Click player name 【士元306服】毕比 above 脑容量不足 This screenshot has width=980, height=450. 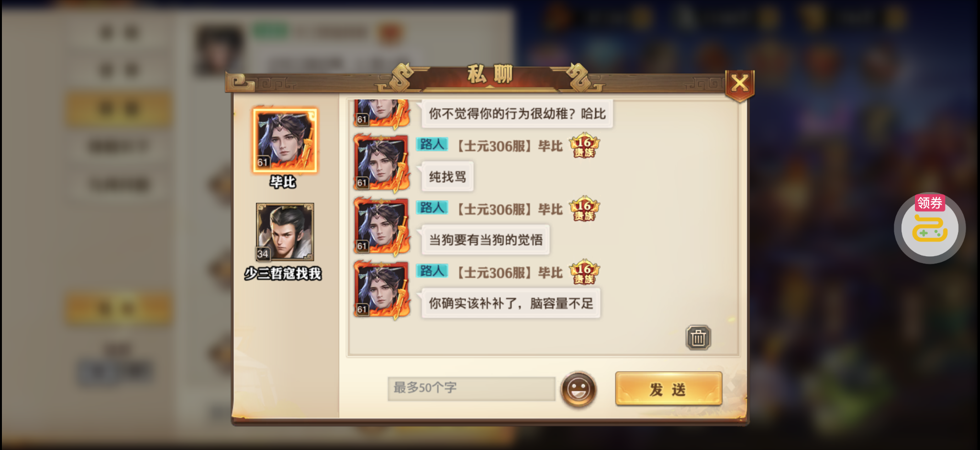point(509,273)
